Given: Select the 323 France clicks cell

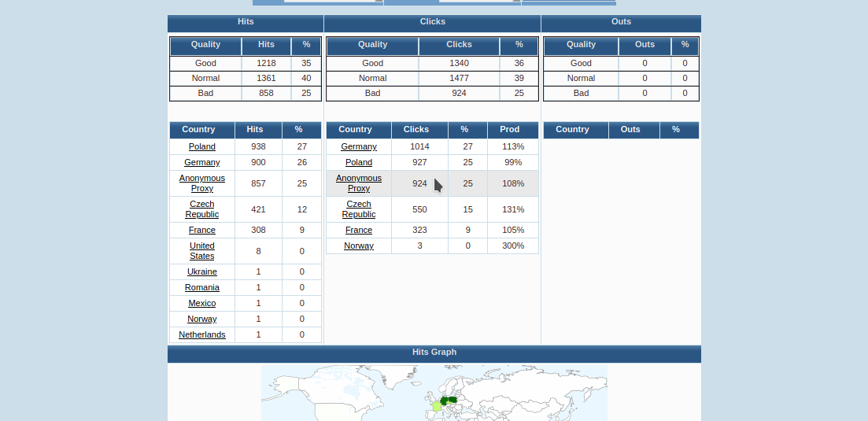Looking at the screenshot, I should click(419, 230).
